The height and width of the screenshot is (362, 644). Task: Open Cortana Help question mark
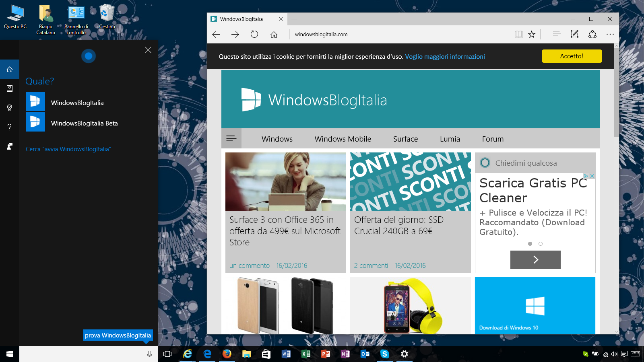click(10, 127)
